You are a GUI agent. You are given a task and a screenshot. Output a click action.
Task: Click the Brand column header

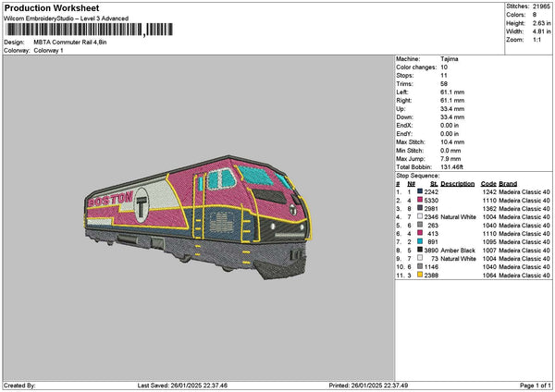click(509, 183)
